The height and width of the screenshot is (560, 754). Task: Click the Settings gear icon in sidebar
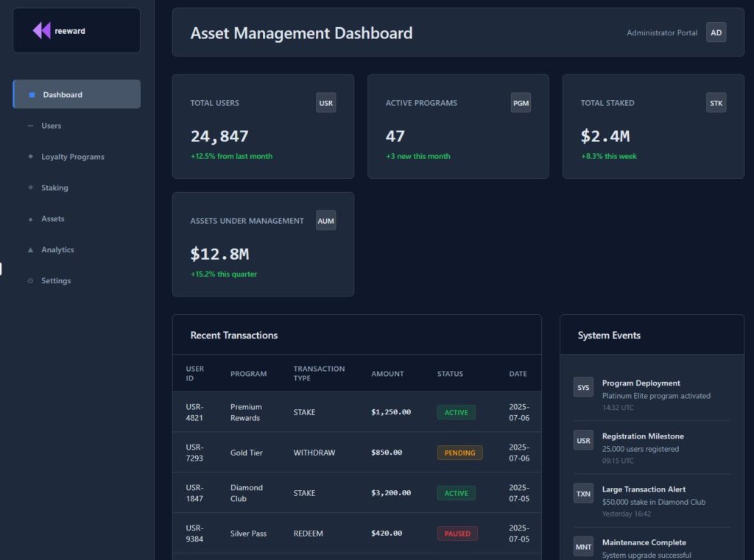[30, 280]
